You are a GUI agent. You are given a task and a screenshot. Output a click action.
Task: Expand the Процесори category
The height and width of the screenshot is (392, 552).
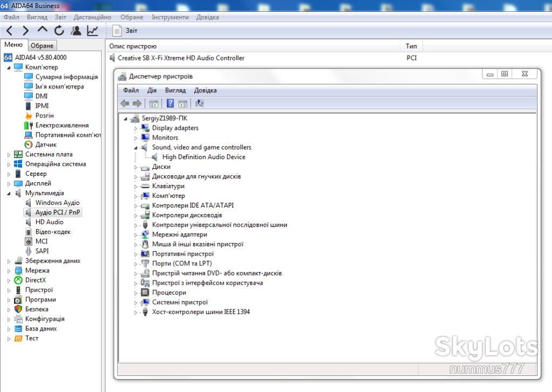135,293
